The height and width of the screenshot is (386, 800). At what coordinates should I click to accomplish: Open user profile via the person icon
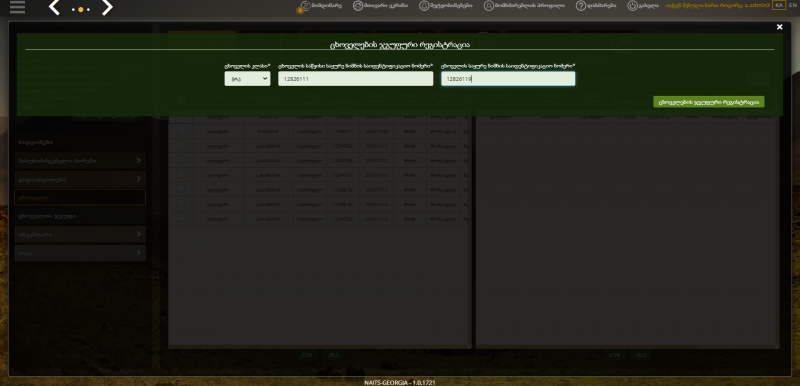pyautogui.click(x=489, y=6)
